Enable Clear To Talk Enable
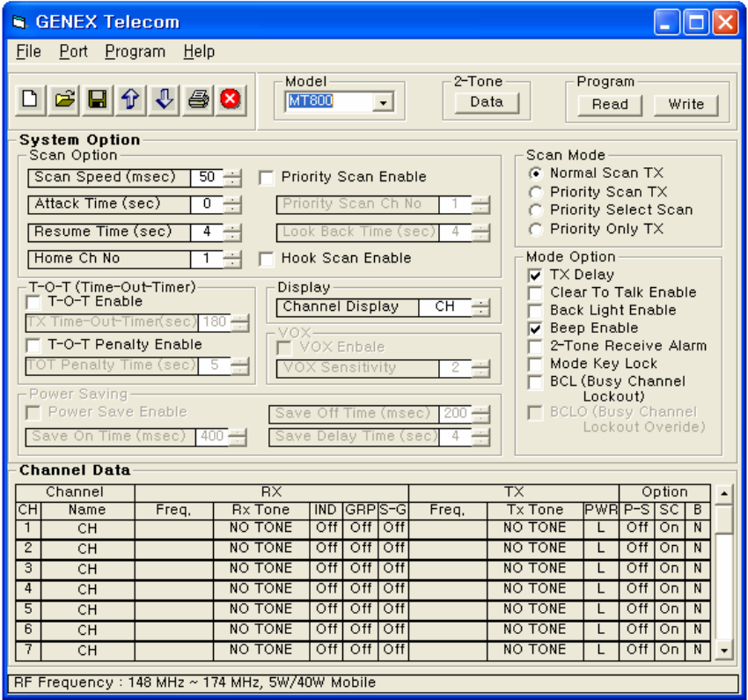The height and width of the screenshot is (700, 748). (535, 293)
